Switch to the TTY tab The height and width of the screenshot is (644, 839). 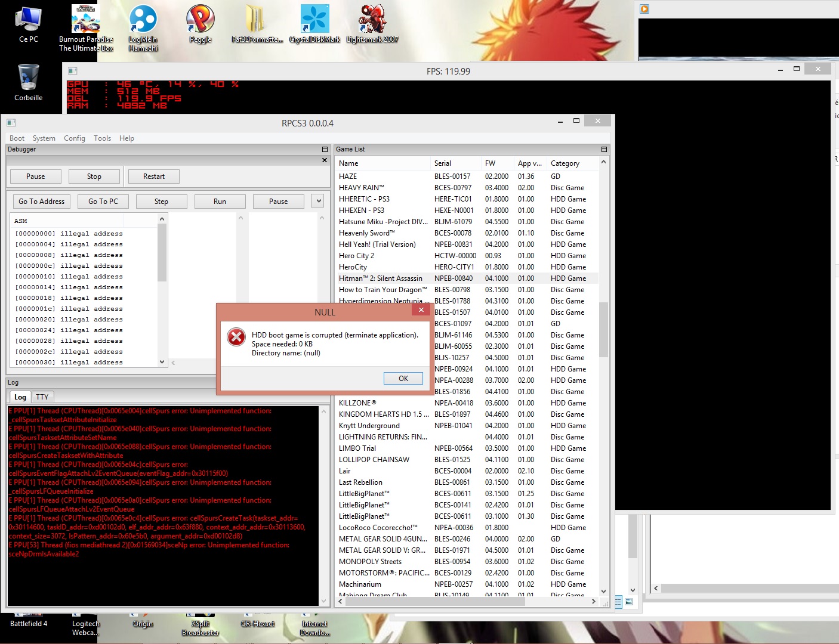point(42,397)
